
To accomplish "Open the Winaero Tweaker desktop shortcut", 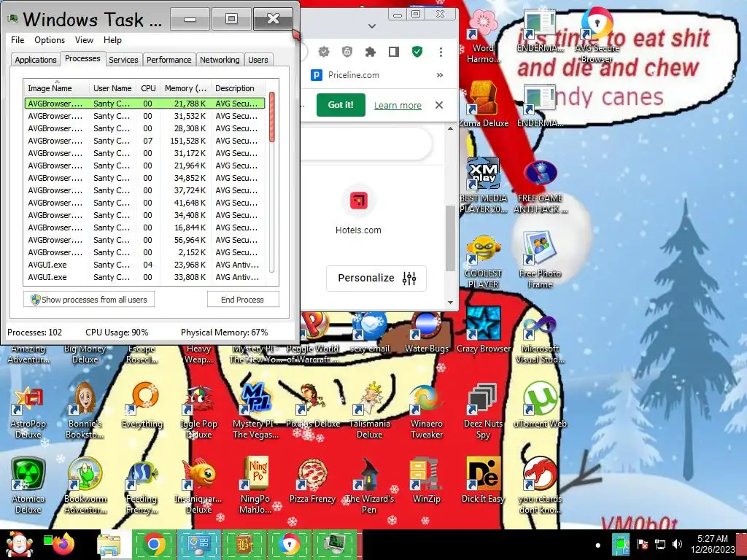I will (426, 413).
